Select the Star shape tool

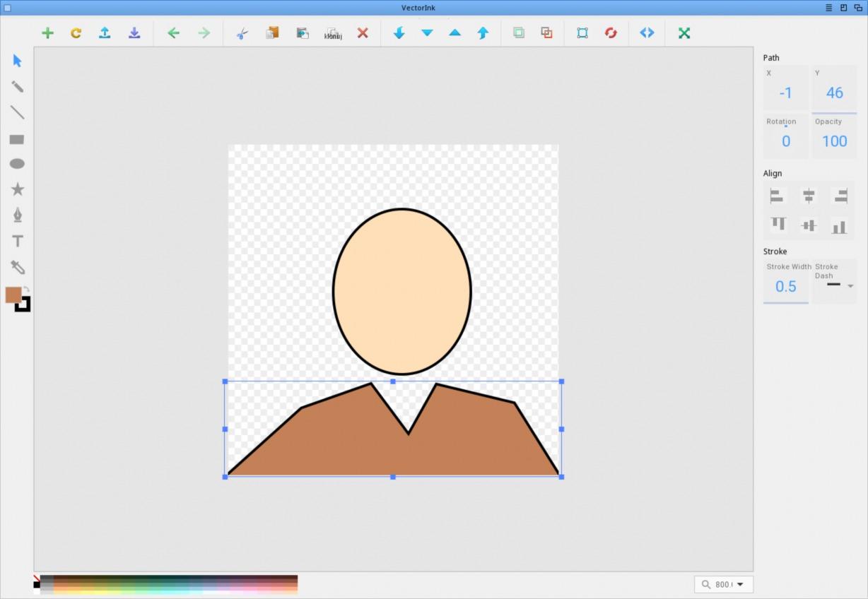17,189
